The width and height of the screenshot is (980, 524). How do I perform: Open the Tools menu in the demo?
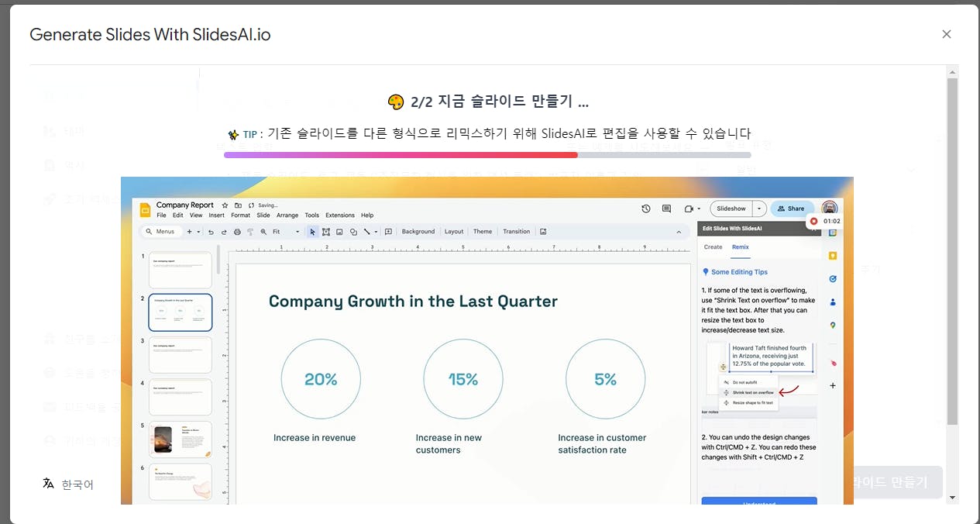click(311, 215)
